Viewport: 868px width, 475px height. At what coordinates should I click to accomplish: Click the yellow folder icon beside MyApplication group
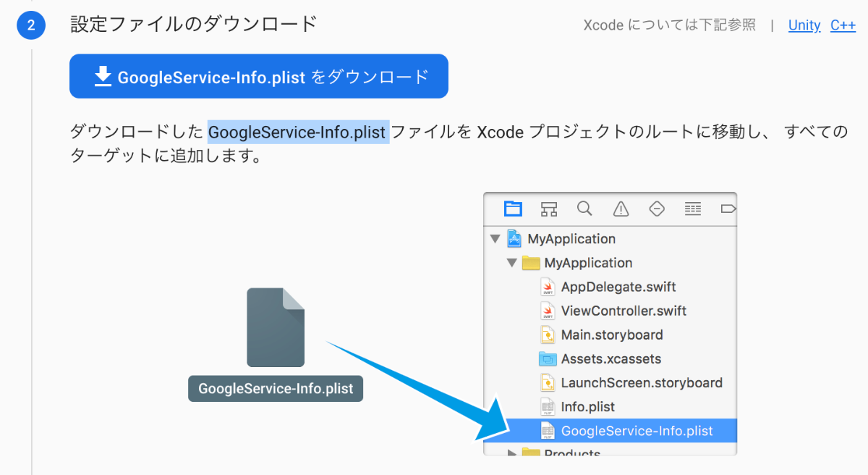click(x=531, y=262)
